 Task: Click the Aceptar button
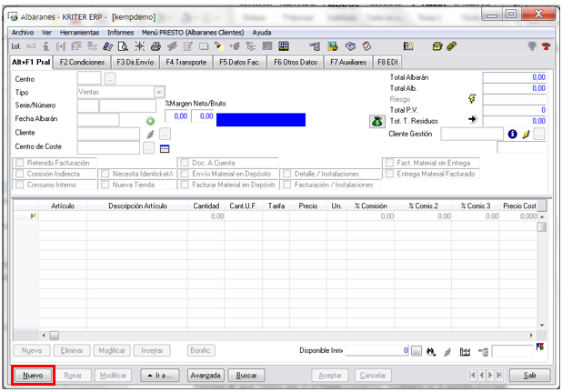pos(330,376)
